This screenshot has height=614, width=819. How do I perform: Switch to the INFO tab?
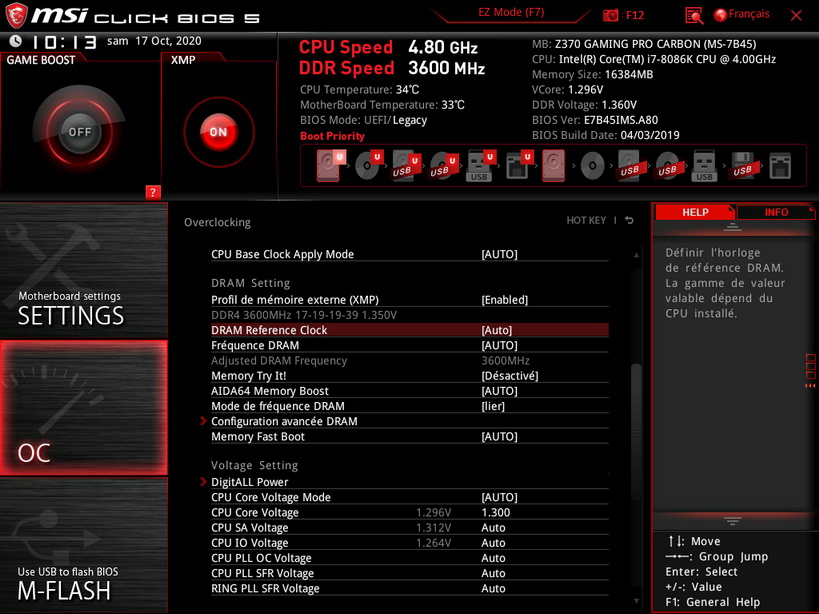pyautogui.click(x=776, y=212)
